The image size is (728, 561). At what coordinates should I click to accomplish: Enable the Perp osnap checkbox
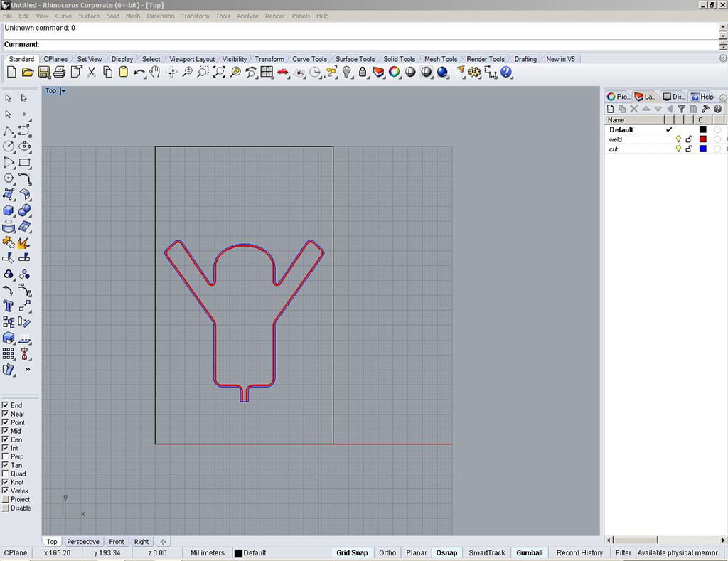[5, 456]
